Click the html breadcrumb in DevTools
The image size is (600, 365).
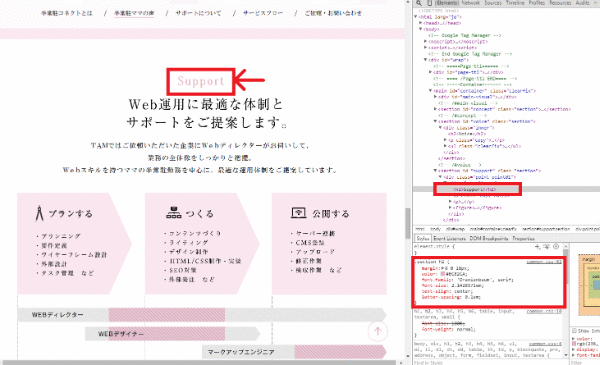pos(420,229)
